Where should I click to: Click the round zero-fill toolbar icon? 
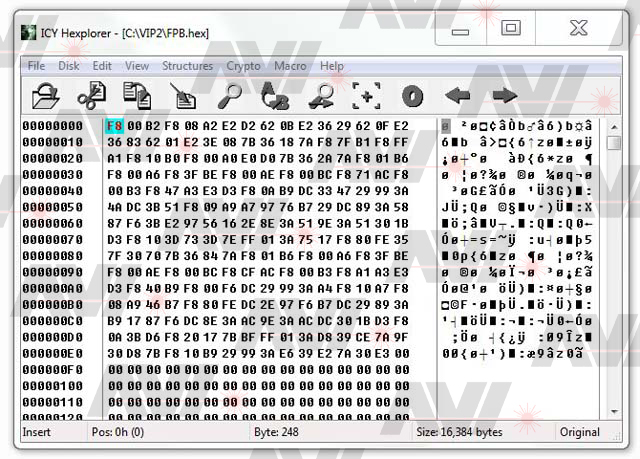click(412, 95)
